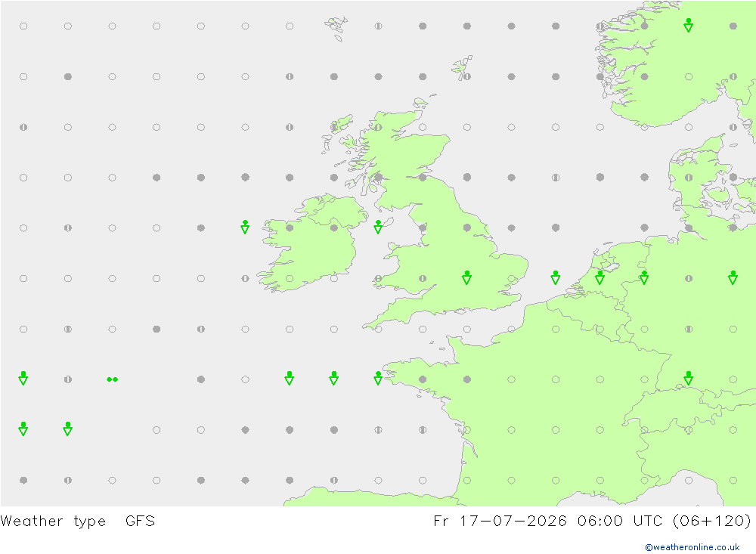Click the overcast grey circle over Northern Ireland
Viewport: 756px width, 554px height.
point(334,228)
